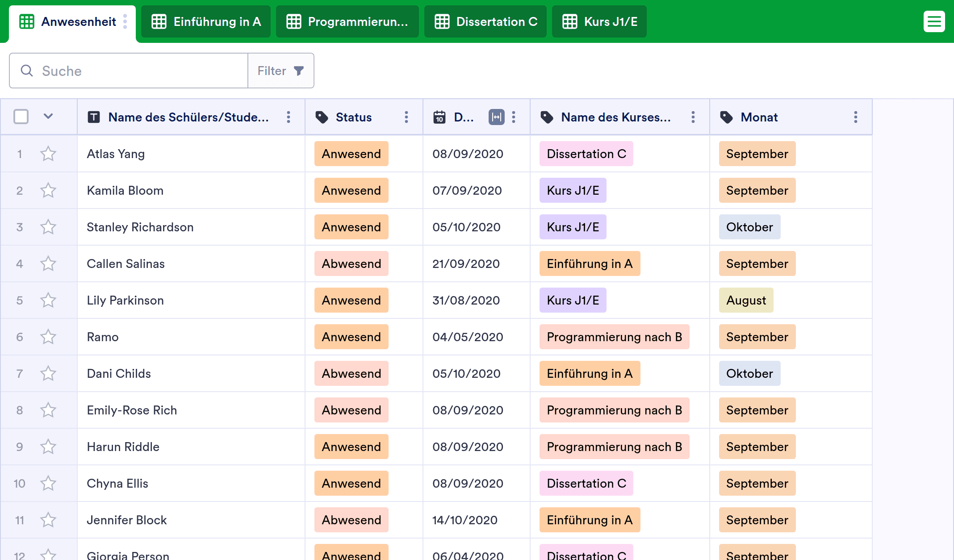Open the Kurs J1/E tab

(599, 21)
